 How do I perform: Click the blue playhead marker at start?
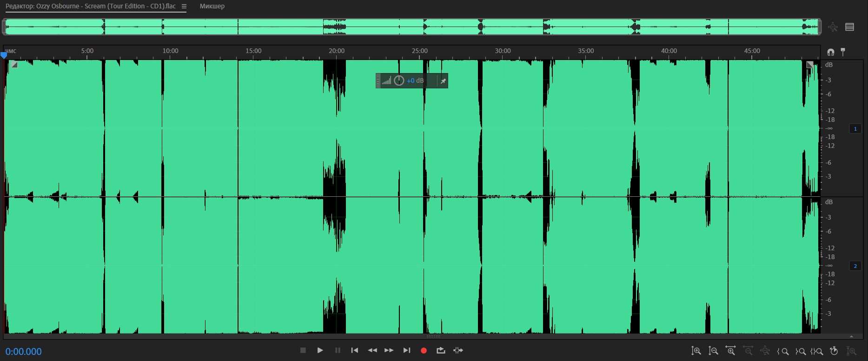pyautogui.click(x=4, y=55)
